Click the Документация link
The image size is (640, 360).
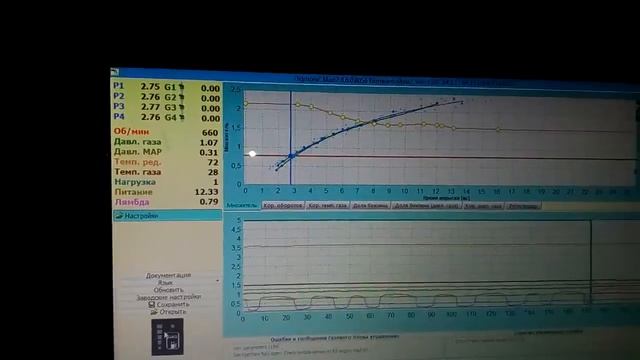pos(168,276)
